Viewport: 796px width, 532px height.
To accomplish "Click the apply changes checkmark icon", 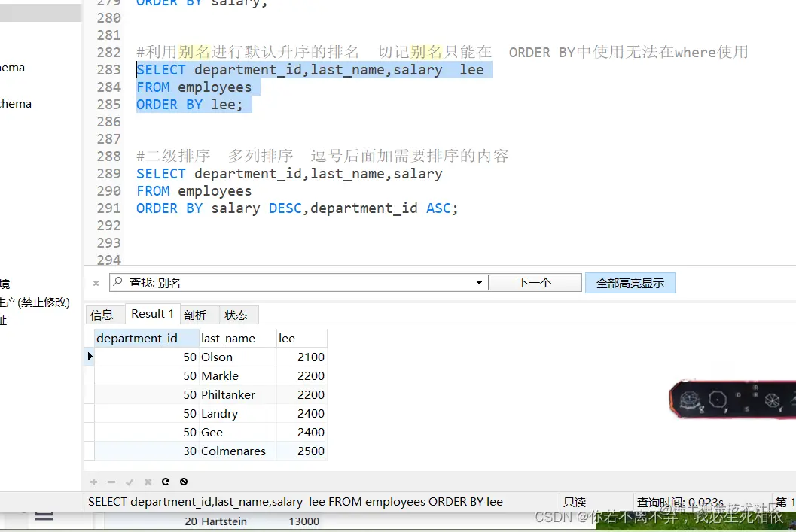I will pyautogui.click(x=130, y=482).
